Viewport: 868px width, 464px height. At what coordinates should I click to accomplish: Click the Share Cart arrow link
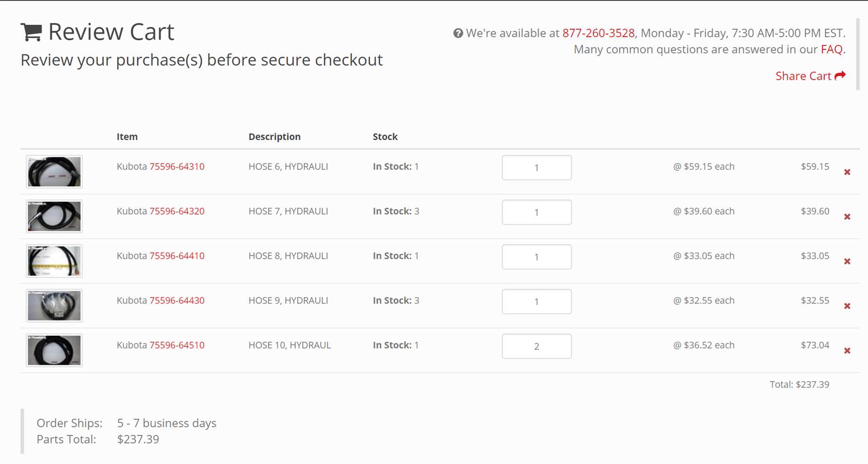point(810,76)
